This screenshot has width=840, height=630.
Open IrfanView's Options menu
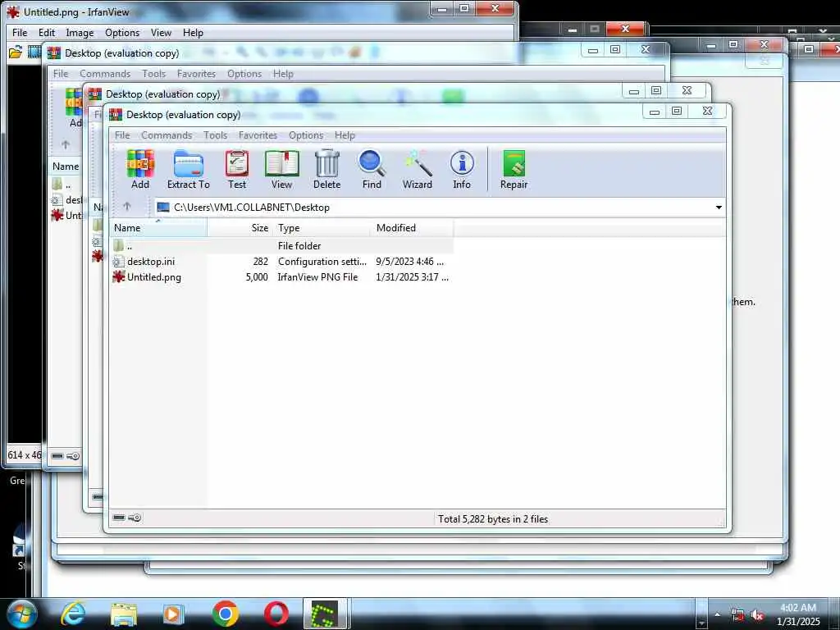(122, 33)
